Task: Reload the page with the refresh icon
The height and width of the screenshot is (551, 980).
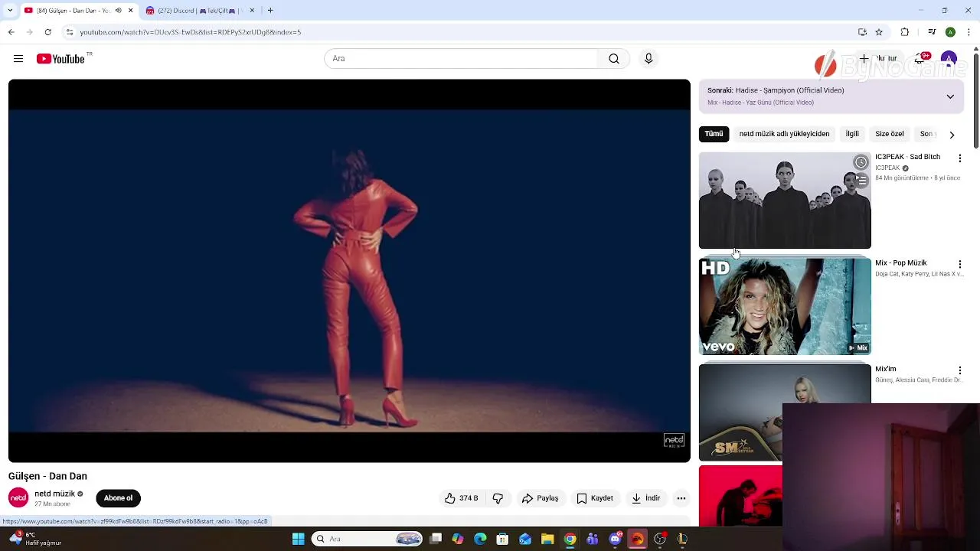Action: (47, 32)
